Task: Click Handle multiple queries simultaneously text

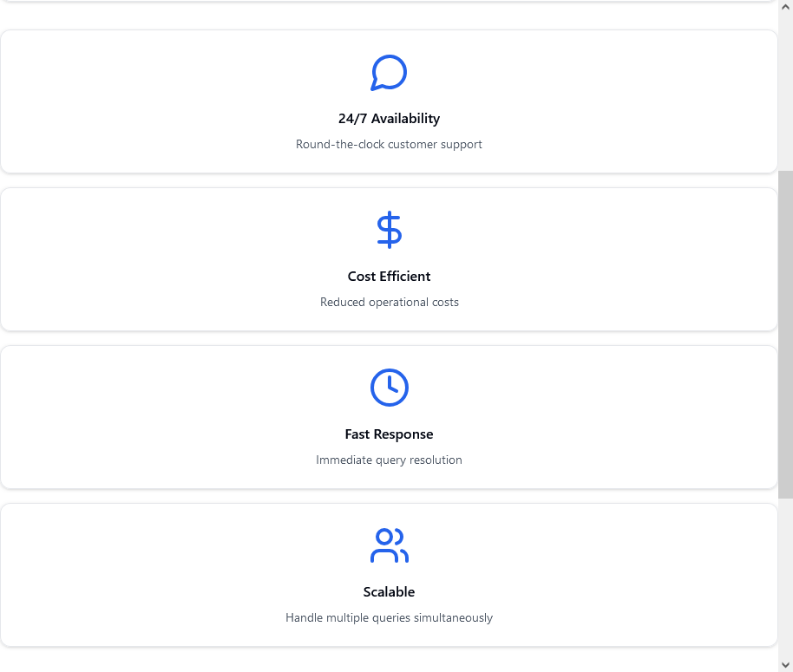Action: tap(389, 617)
